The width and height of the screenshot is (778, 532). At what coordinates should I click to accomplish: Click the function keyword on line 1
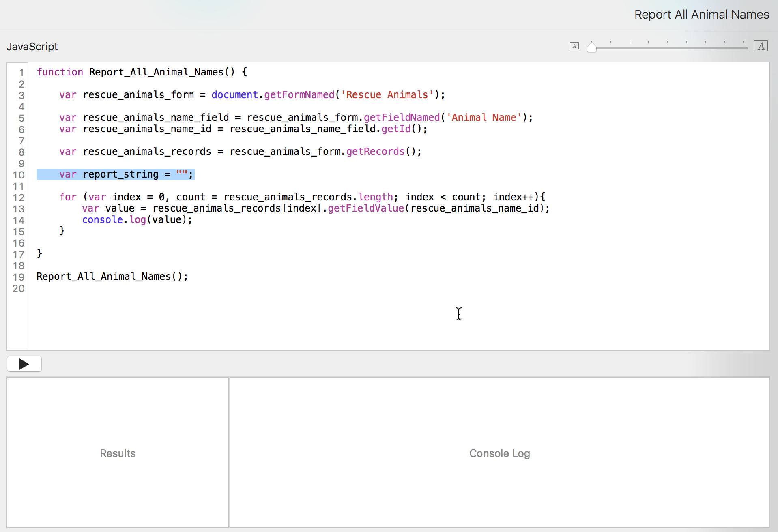60,72
